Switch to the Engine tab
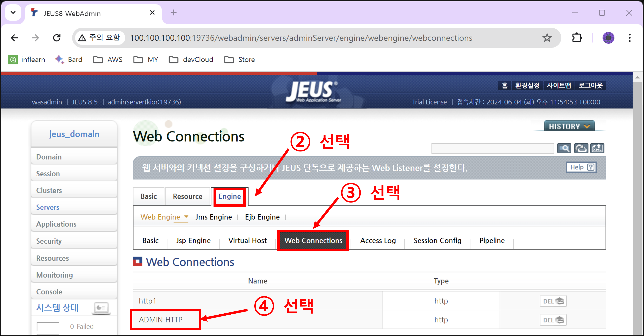 [x=229, y=197]
